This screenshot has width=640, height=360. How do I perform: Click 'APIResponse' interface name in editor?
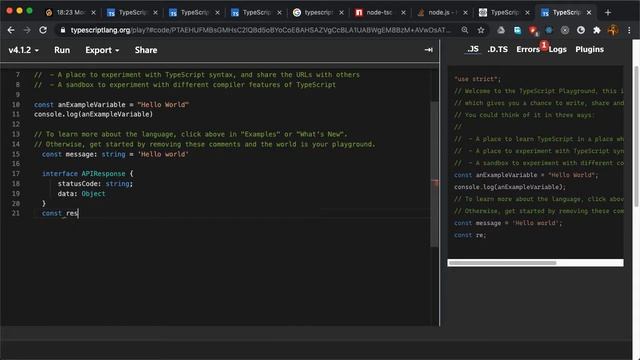tap(103, 173)
